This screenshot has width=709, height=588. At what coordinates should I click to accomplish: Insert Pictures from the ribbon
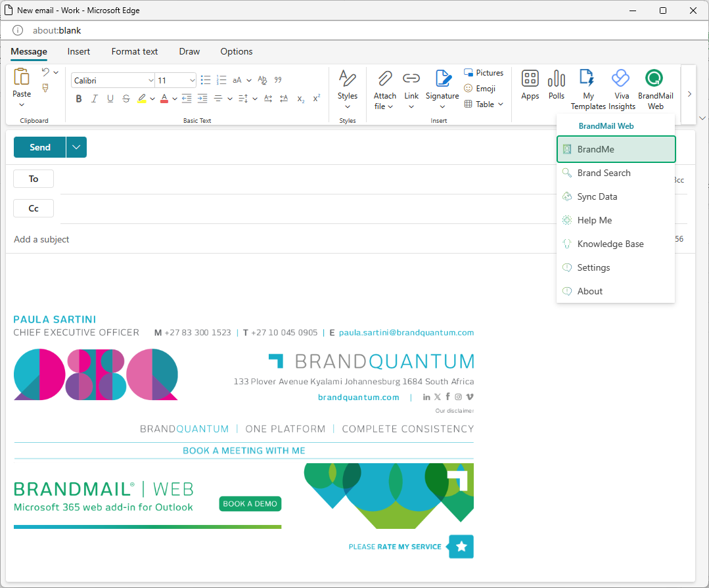(x=484, y=73)
